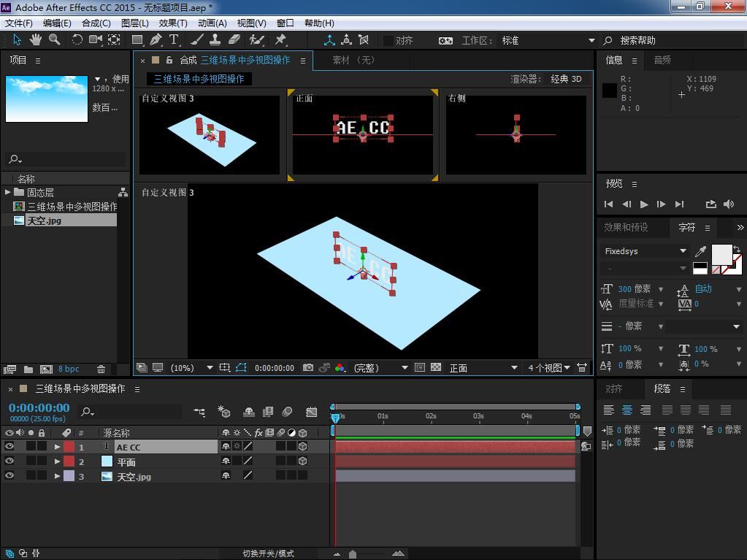The height and width of the screenshot is (560, 747).
Task: Click 切换开关/模式 button
Action: [x=268, y=553]
